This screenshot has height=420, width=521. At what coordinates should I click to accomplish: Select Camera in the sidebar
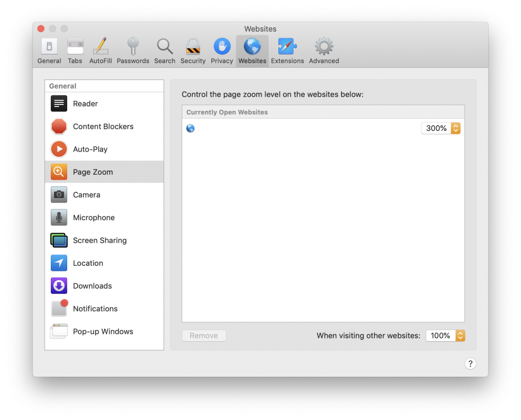(104, 195)
